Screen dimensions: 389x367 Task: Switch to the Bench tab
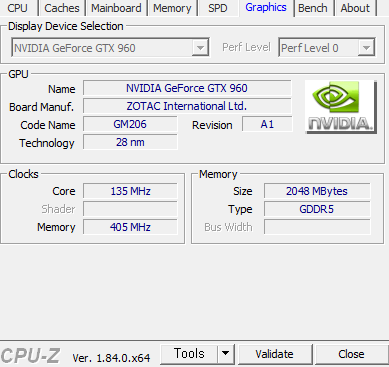313,8
